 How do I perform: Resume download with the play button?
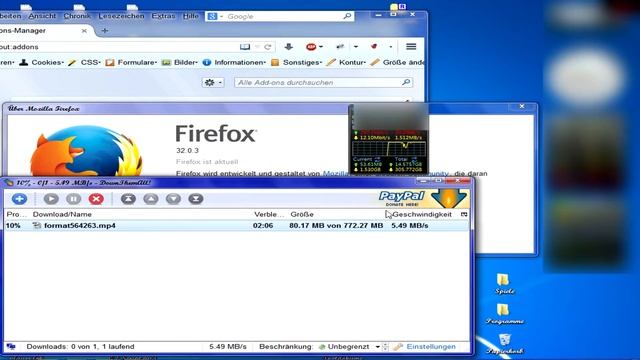(x=51, y=199)
